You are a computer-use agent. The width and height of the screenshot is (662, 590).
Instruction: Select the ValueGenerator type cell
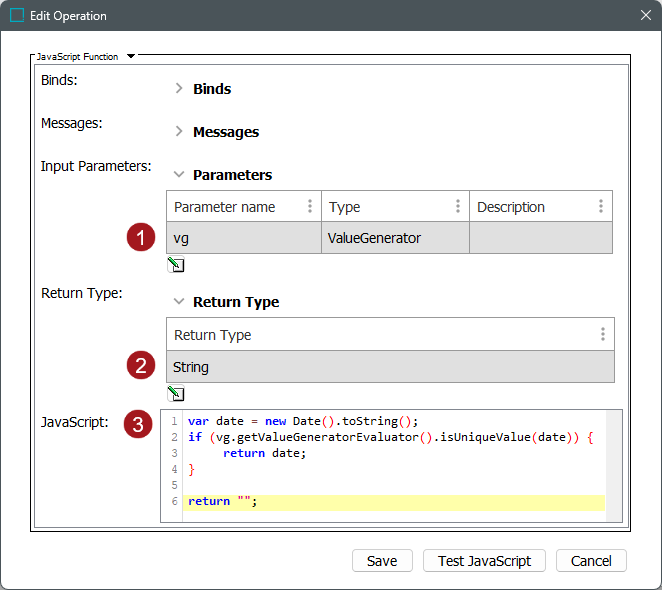[x=394, y=238]
